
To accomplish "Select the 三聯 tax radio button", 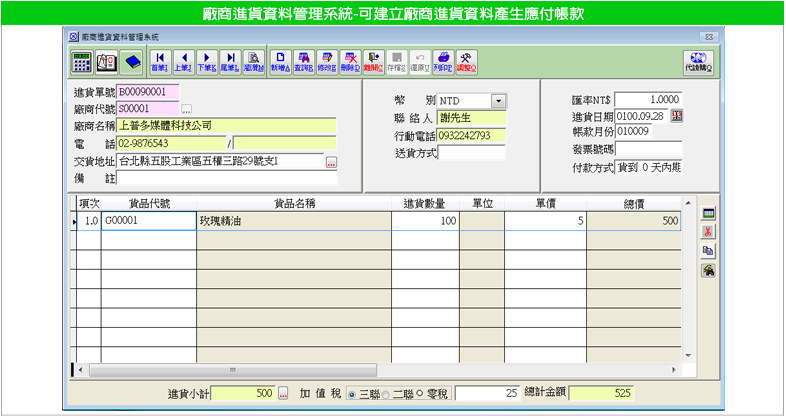I will [x=351, y=394].
